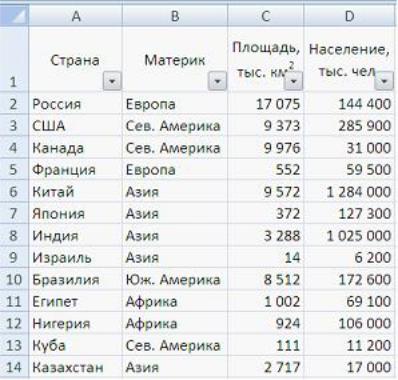Select the cell Индия

coord(76,235)
